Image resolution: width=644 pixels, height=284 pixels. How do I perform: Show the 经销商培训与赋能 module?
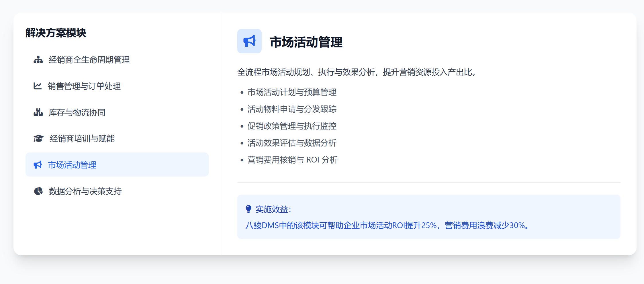pyautogui.click(x=82, y=139)
